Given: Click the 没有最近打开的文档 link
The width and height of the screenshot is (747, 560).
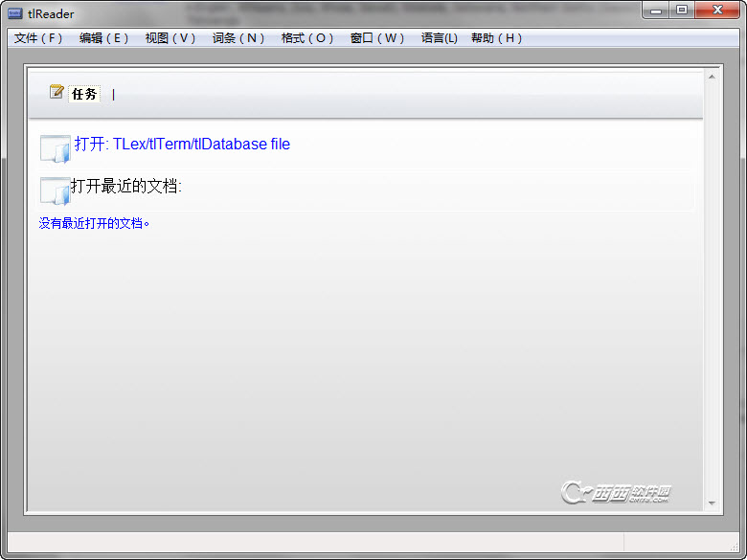Looking at the screenshot, I should point(94,223).
